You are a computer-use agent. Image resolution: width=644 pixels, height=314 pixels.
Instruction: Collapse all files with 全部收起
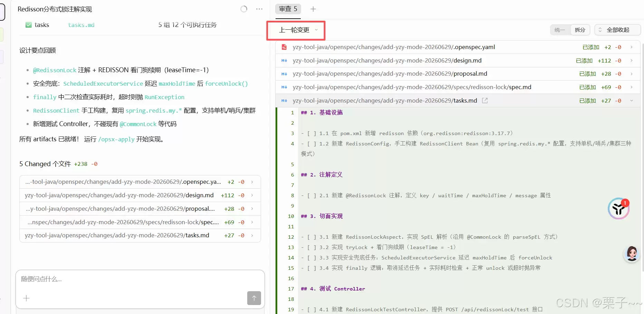pos(618,30)
